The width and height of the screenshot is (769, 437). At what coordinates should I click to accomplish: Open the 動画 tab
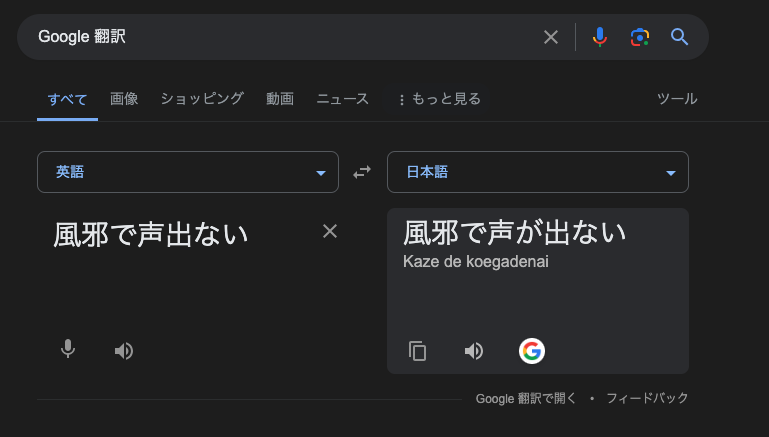280,99
